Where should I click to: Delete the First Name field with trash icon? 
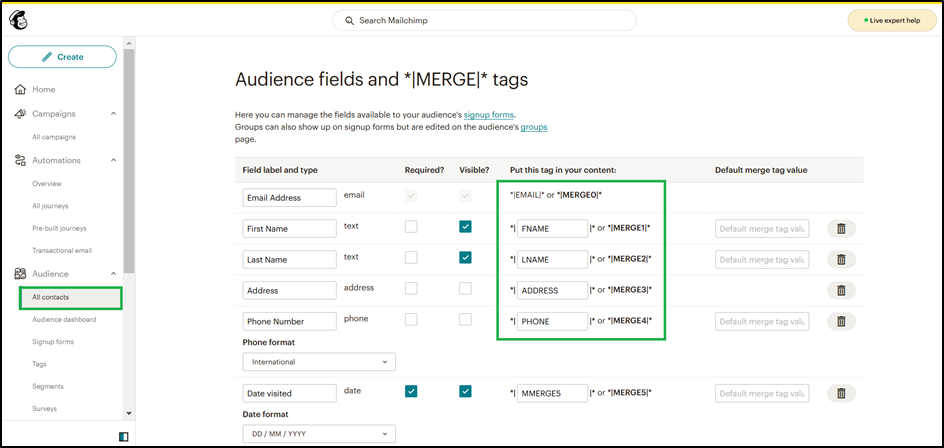point(841,228)
